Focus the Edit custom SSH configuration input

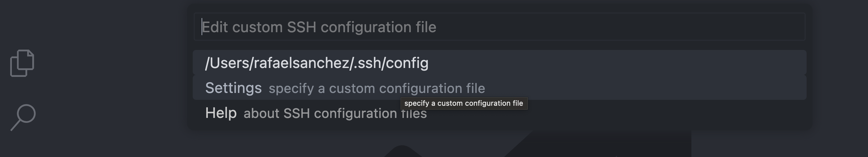pyautogui.click(x=499, y=27)
